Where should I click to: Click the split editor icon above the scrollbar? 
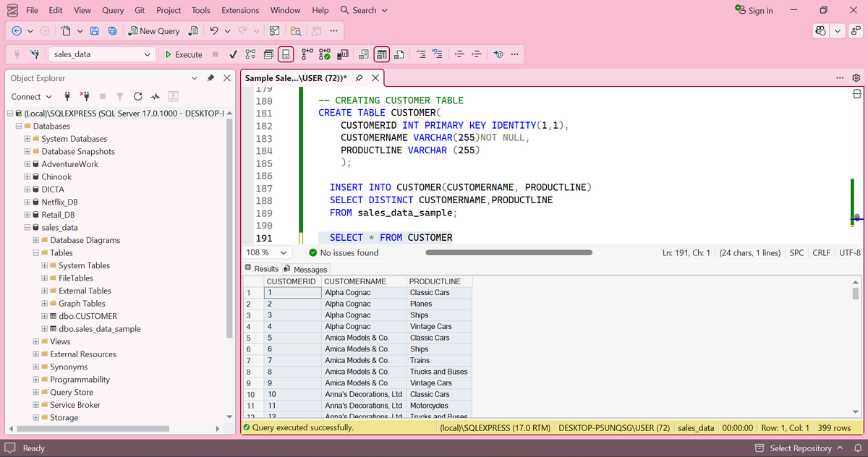[x=856, y=94]
